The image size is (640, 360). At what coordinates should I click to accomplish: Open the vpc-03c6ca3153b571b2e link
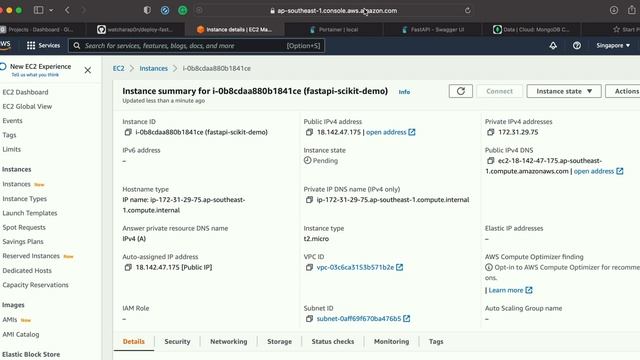click(x=355, y=267)
